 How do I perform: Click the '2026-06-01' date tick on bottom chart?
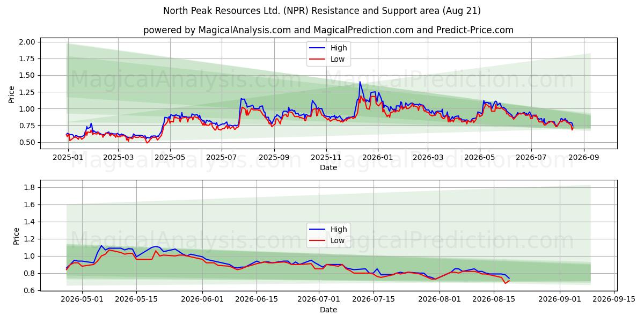coord(203,299)
